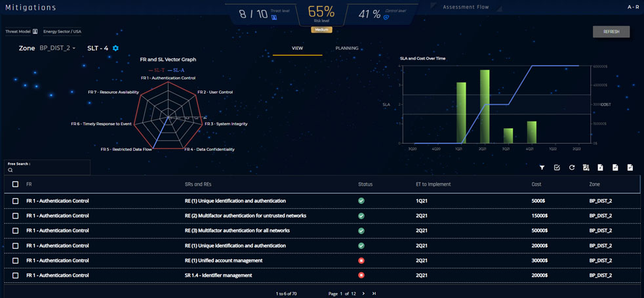Screen dimensions: 644x298
Task: Sort by ET to Implement column header
Action: click(x=433, y=184)
